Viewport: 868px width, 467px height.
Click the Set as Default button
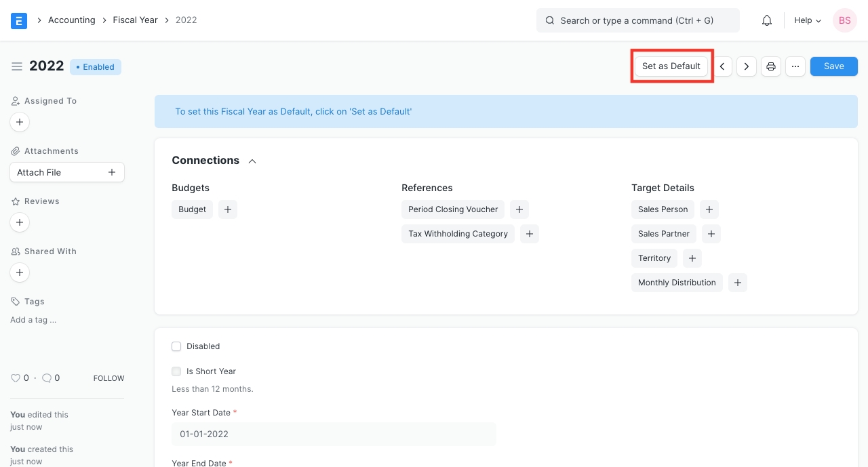pos(671,66)
